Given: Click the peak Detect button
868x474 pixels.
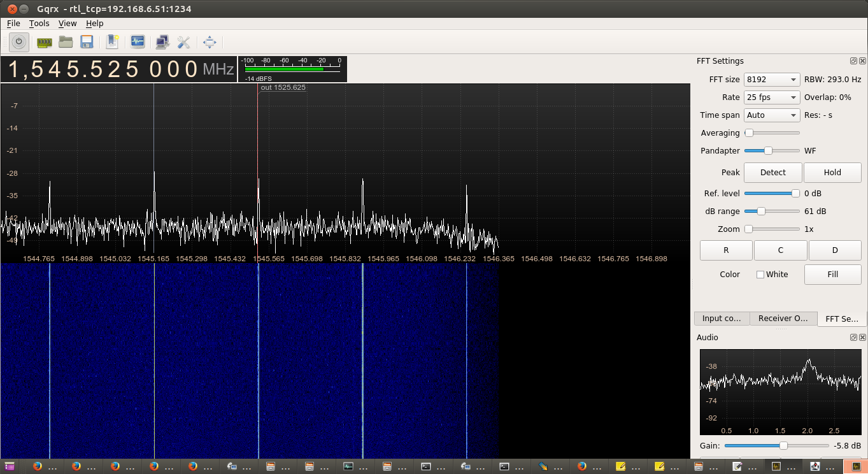Looking at the screenshot, I should pyautogui.click(x=772, y=173).
